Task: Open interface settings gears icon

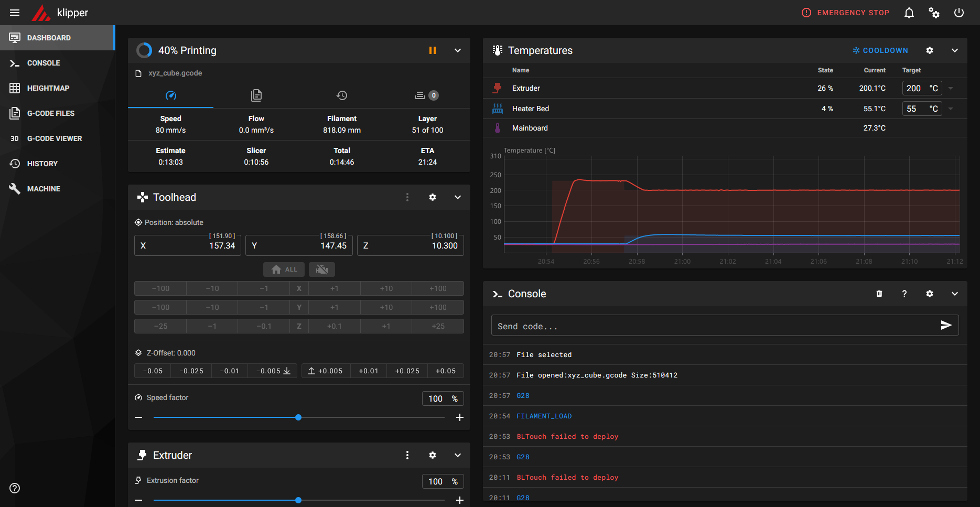Action: (934, 13)
